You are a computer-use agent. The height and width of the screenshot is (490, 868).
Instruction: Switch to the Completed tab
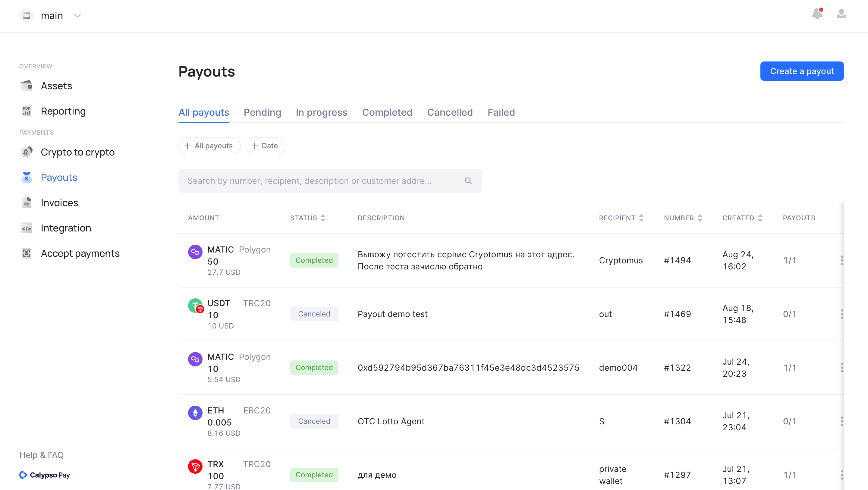pos(387,112)
